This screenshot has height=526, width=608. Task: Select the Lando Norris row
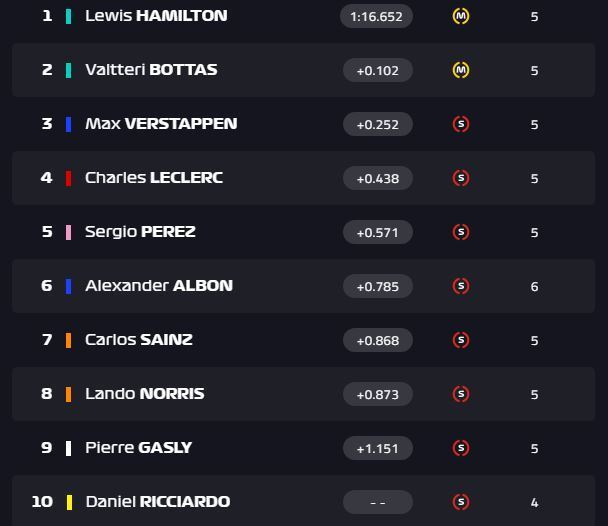(x=303, y=394)
